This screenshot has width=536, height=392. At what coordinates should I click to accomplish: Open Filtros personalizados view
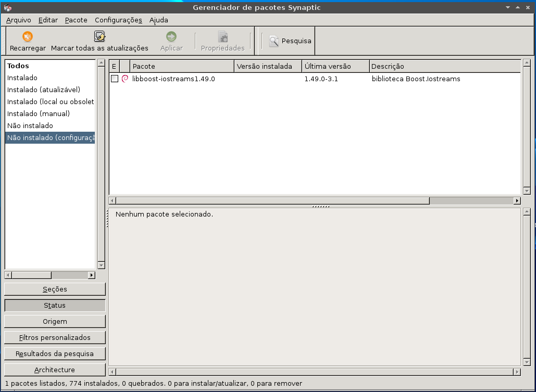tap(55, 337)
